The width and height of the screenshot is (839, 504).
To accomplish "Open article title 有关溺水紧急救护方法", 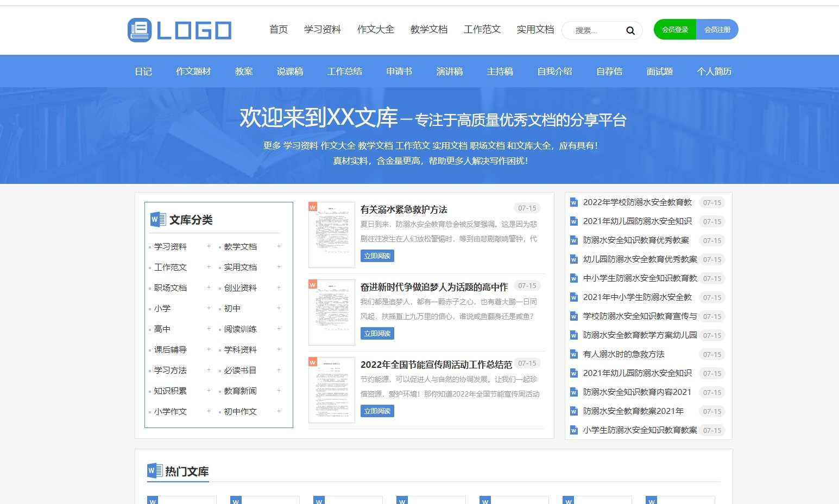I will 404,209.
